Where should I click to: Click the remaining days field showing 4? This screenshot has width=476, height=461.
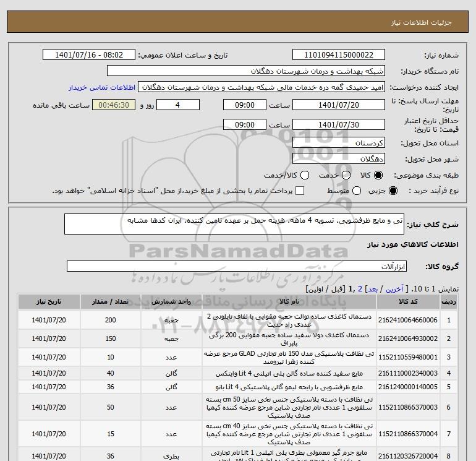pos(178,105)
